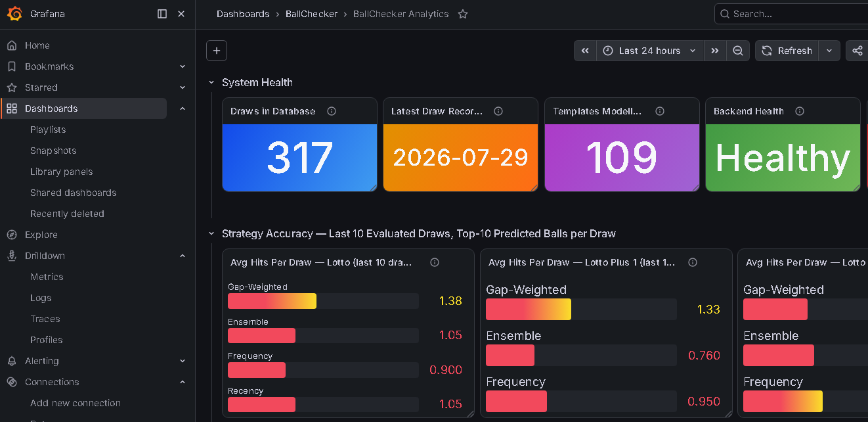Screen dimensions: 868x422
Task: Show info for Templates Modelled panel
Action: coord(660,111)
